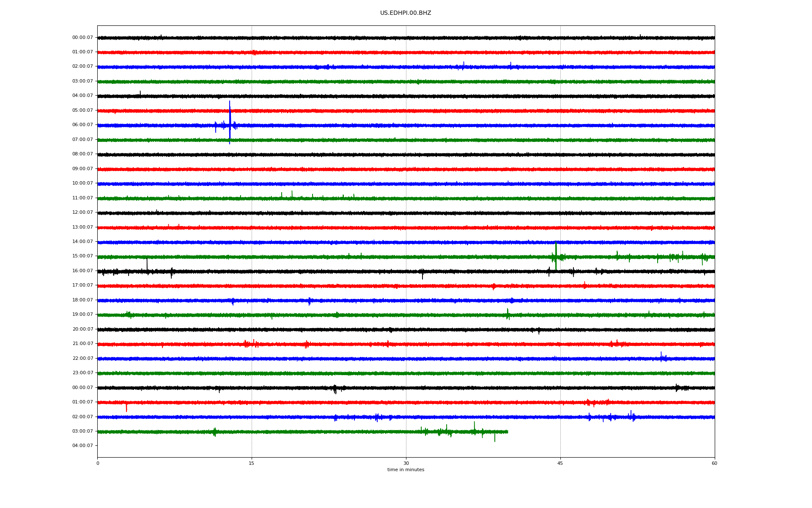The height and width of the screenshot is (508, 812).
Task: Select the 12:00:07 row time label
Action: 82,213
